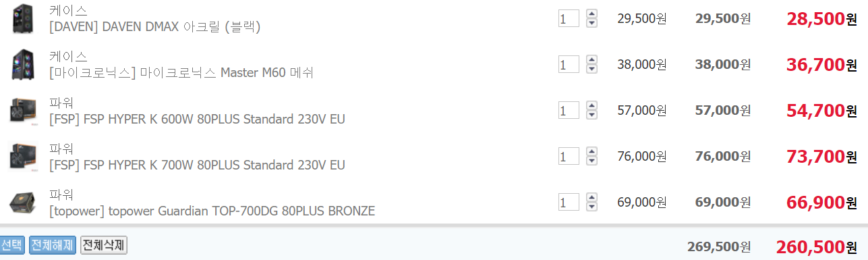Open the FSP HYPER K 700W product link
The height and width of the screenshot is (260, 868).
coord(197,165)
